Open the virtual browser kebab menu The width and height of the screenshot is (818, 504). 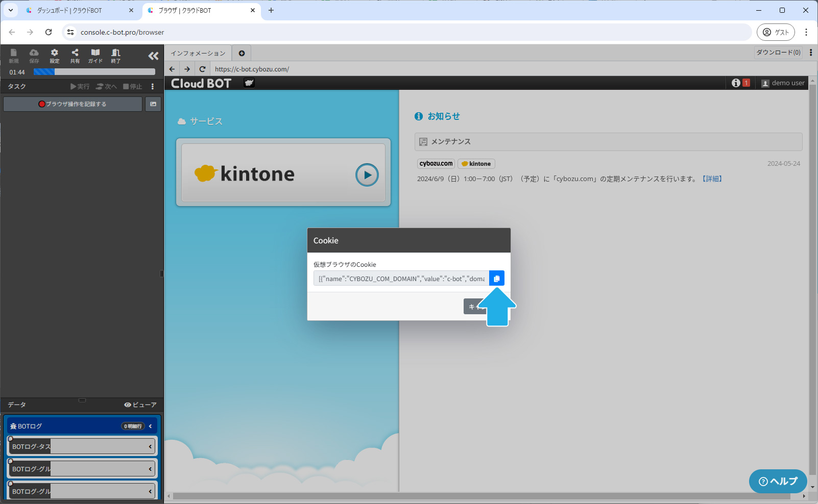coord(811,53)
